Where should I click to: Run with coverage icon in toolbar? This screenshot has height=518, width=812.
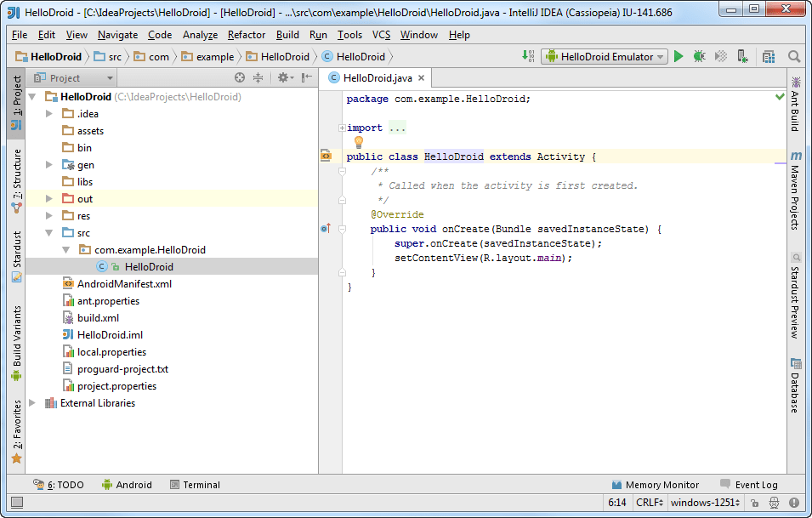pyautogui.click(x=720, y=56)
